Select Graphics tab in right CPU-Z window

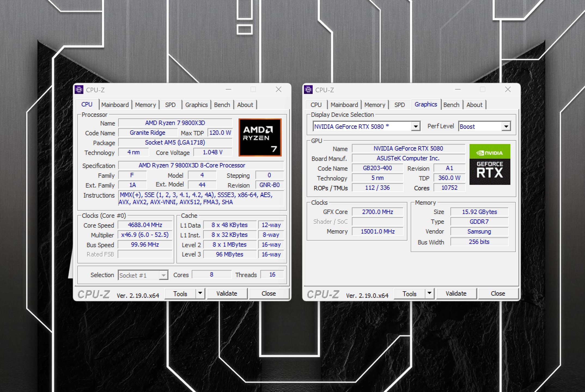pyautogui.click(x=426, y=105)
